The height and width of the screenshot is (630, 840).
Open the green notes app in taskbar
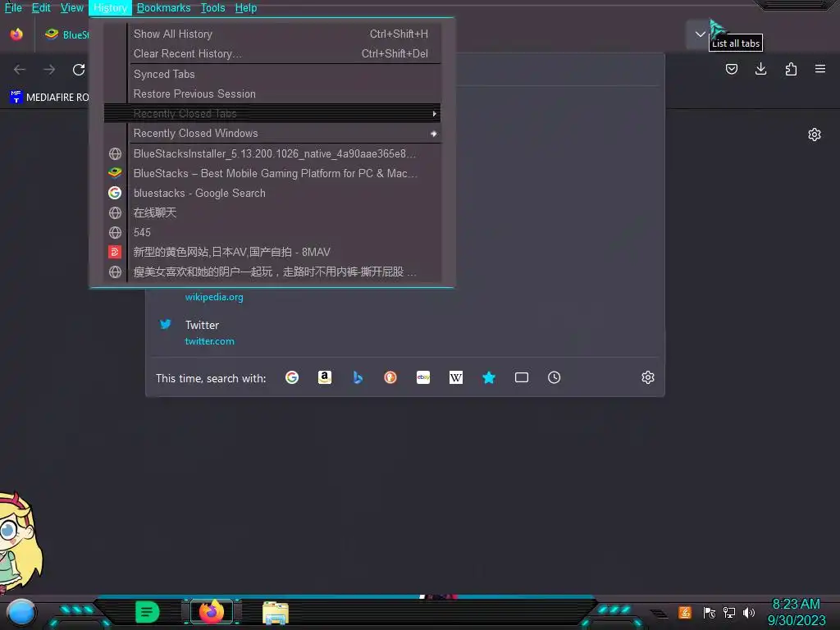[x=148, y=612]
